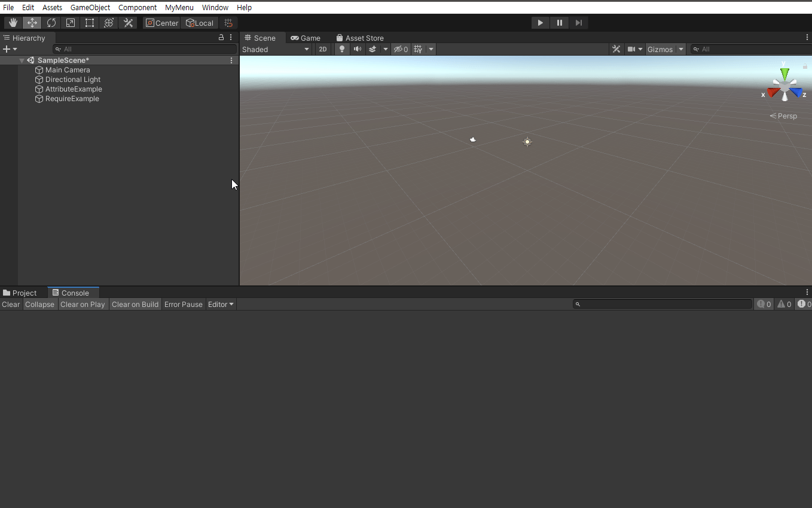The height and width of the screenshot is (508, 812).
Task: Open scene camera settings icon
Action: [x=631, y=49]
